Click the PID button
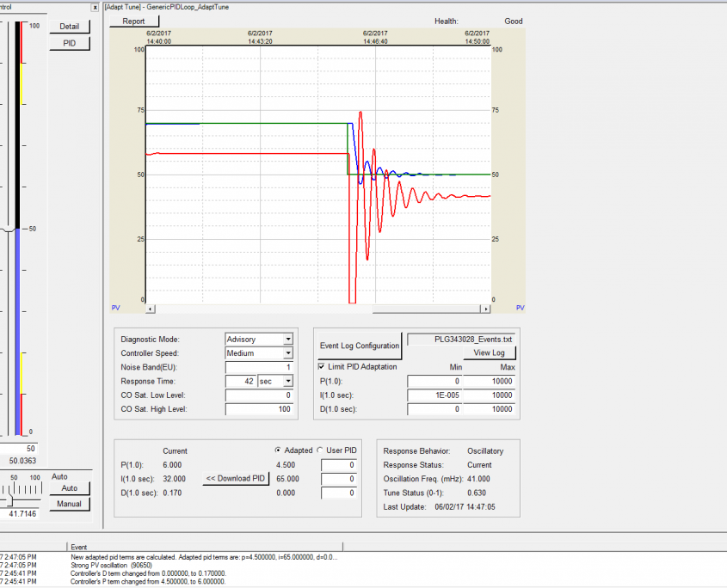Viewport: 727px width, 588px height. [69, 43]
